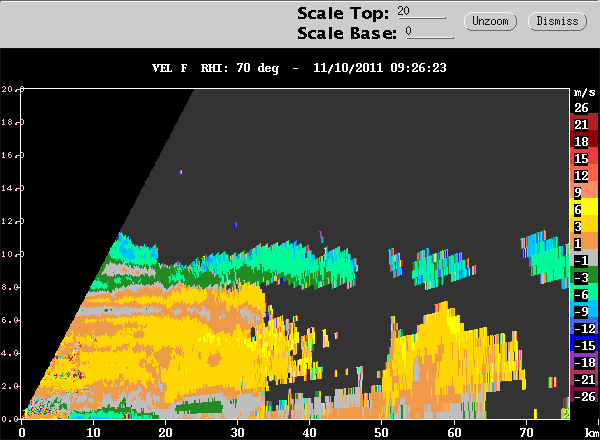Select the -15 m/s blue swatch
This screenshot has height=440, width=600.
(581, 345)
